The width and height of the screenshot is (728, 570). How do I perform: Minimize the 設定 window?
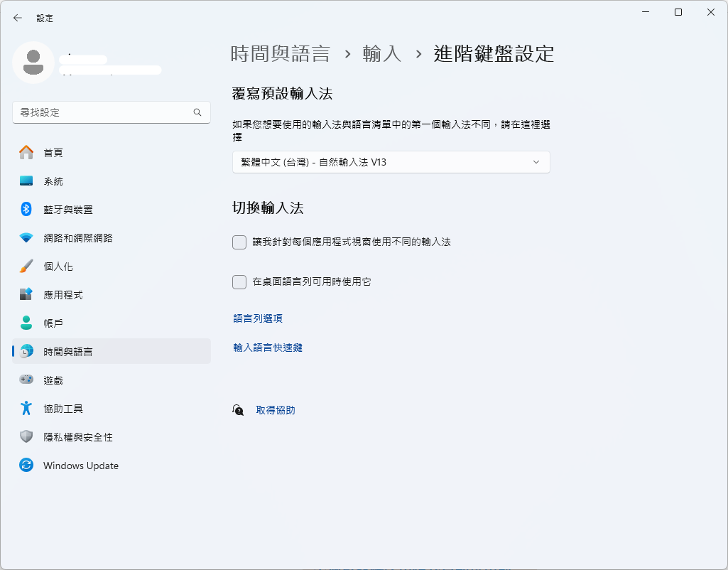(x=646, y=12)
